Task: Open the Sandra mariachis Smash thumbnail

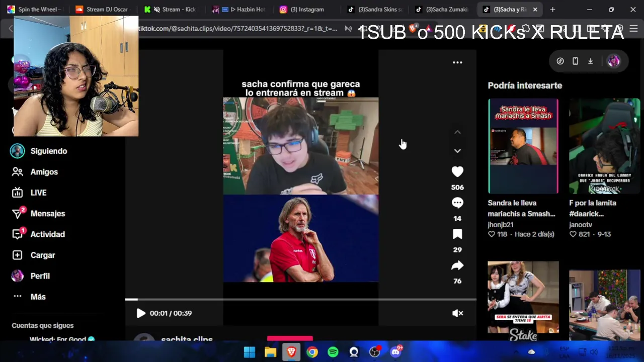Action: pos(523,146)
